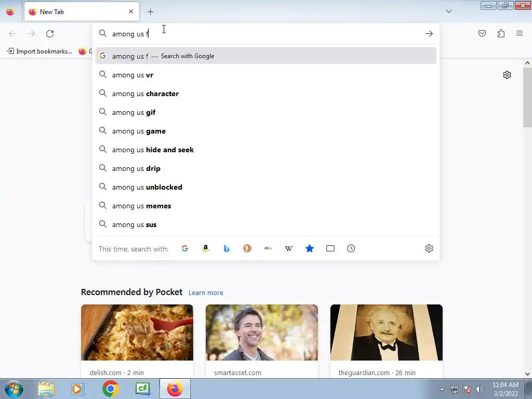Open the Learn more Pocket link
The height and width of the screenshot is (399, 532).
(206, 292)
